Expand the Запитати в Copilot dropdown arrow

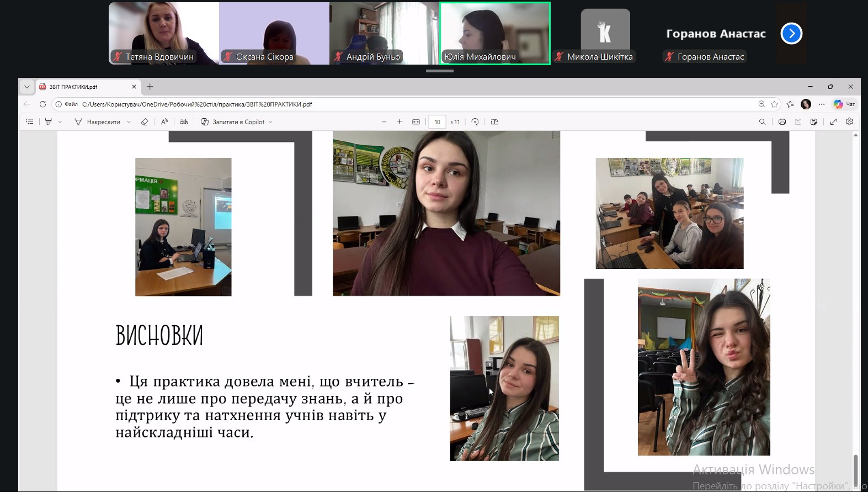click(270, 122)
